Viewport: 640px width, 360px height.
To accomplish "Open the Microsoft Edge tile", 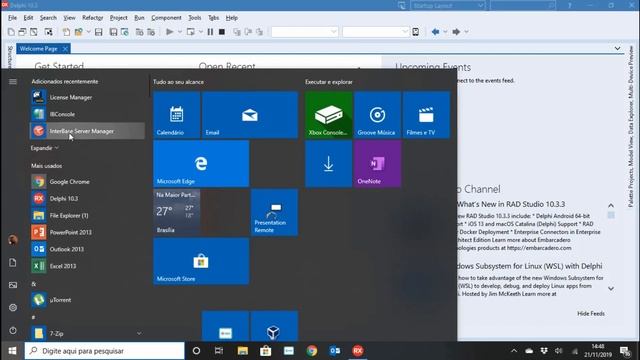I will pyautogui.click(x=201, y=164).
